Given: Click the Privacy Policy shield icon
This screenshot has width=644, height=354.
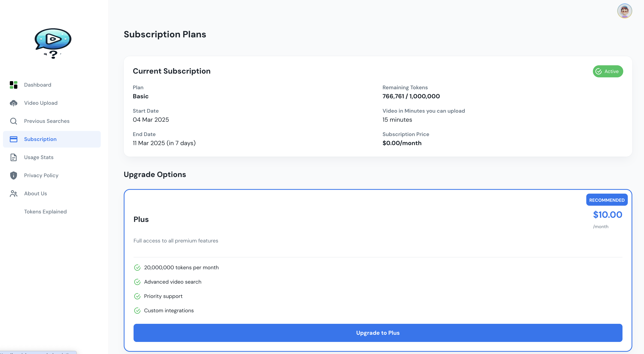Looking at the screenshot, I should click(14, 175).
